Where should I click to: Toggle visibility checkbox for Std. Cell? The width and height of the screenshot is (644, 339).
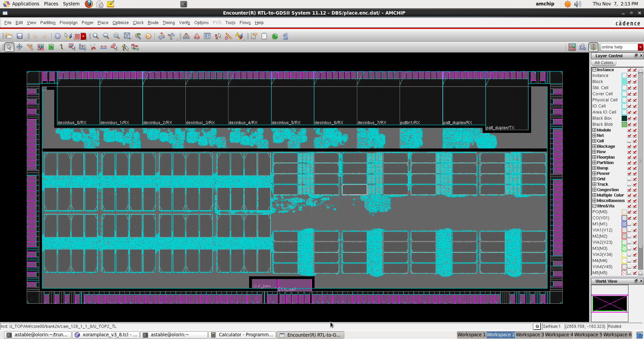pyautogui.click(x=629, y=88)
